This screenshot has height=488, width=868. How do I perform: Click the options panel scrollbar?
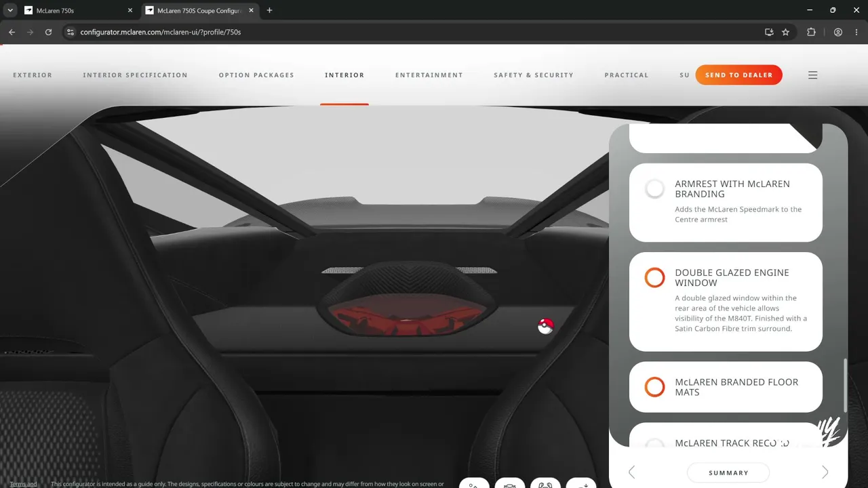point(844,385)
